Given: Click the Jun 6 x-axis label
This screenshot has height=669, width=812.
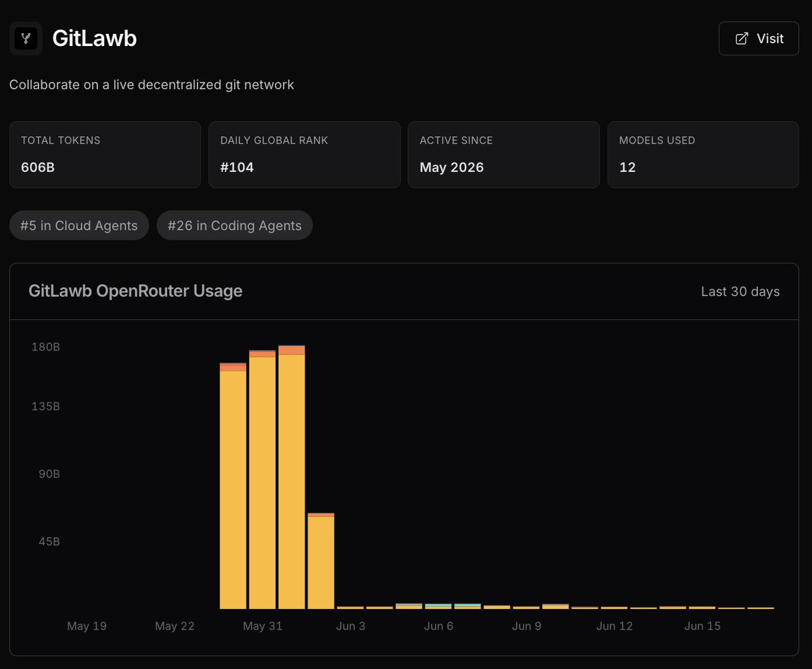Looking at the screenshot, I should coord(438,626).
